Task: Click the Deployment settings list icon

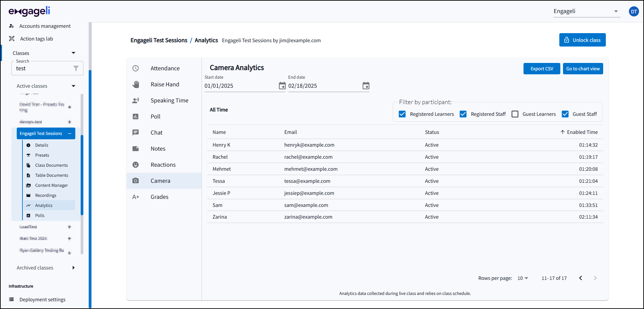Action: (11, 299)
